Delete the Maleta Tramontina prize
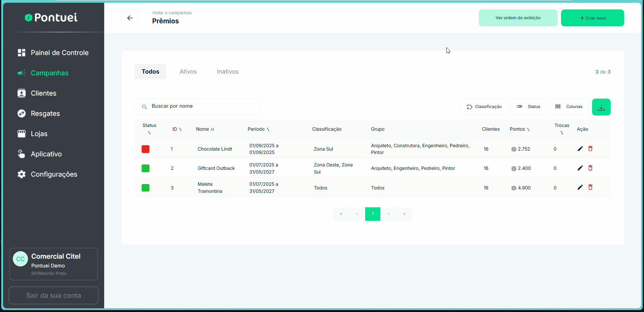This screenshot has width=644, height=312. [x=590, y=187]
